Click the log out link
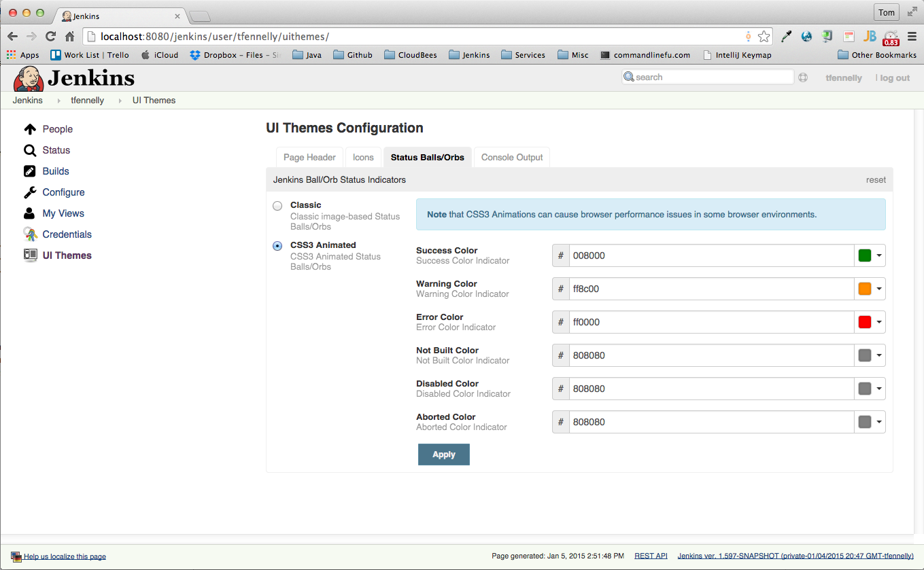Image resolution: width=924 pixels, height=570 pixels. click(894, 78)
